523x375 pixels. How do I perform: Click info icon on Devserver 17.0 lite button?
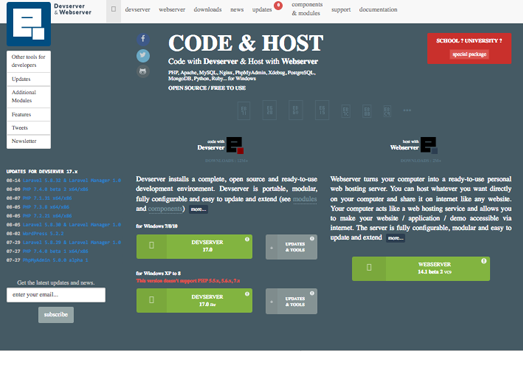tap(247, 294)
